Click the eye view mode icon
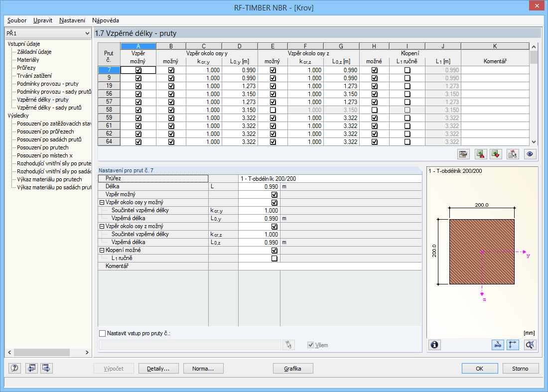The width and height of the screenshot is (548, 392). [530, 154]
